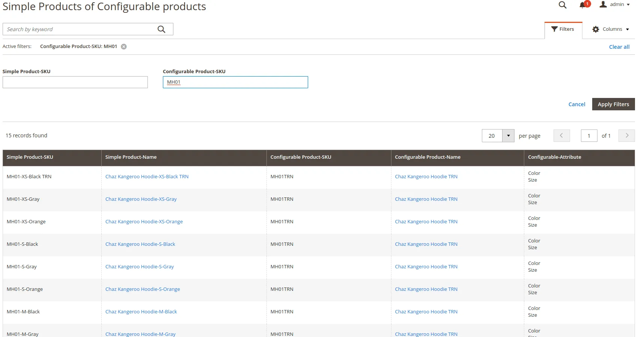Click the current page number field

(589, 135)
